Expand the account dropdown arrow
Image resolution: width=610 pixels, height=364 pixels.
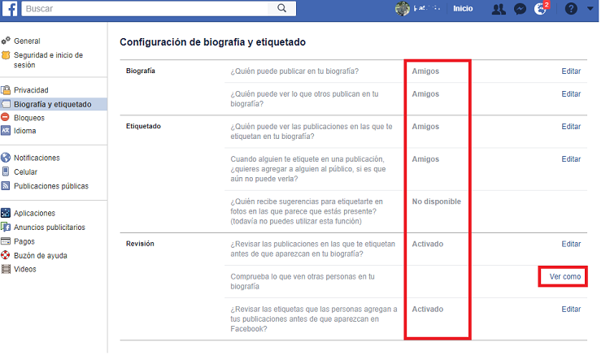[x=590, y=8]
